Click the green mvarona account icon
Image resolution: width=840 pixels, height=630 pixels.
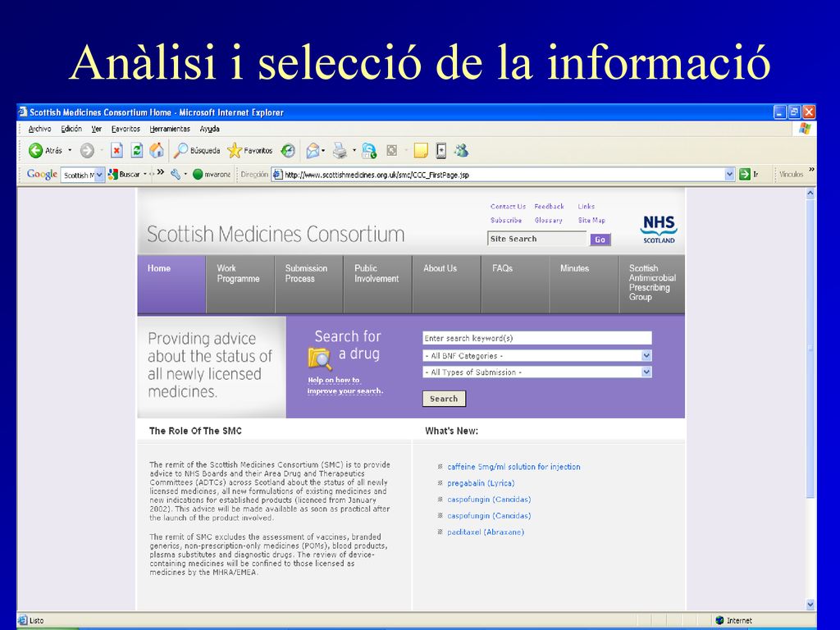click(198, 174)
